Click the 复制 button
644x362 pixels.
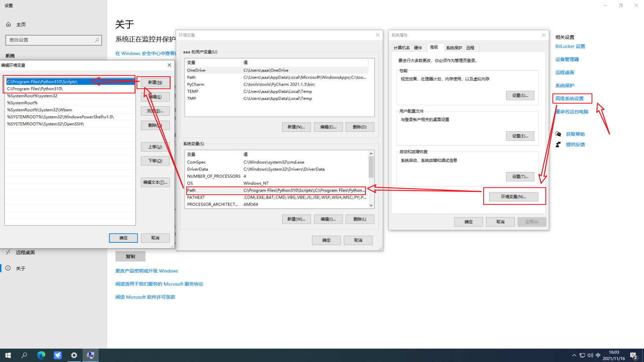(x=130, y=256)
